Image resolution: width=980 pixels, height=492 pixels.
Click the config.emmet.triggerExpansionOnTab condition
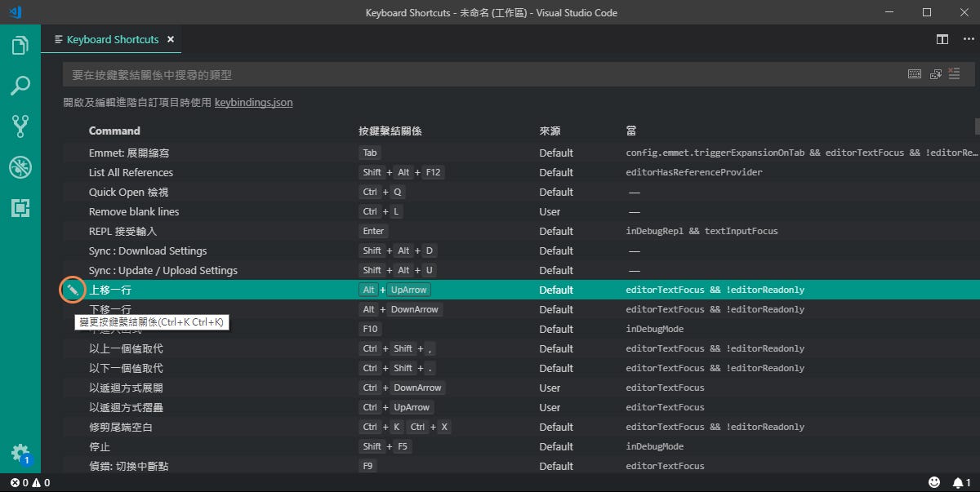coord(802,153)
